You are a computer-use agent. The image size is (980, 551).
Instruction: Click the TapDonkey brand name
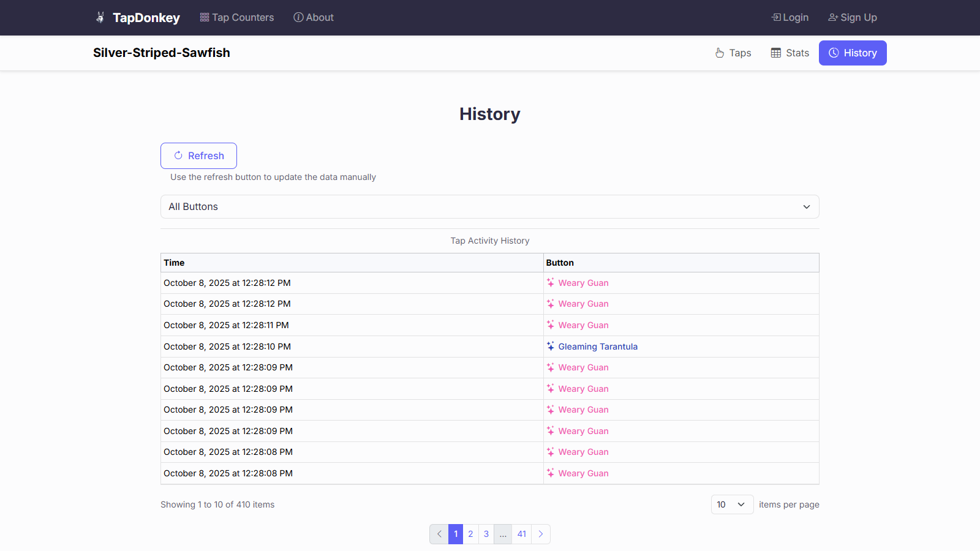click(146, 18)
